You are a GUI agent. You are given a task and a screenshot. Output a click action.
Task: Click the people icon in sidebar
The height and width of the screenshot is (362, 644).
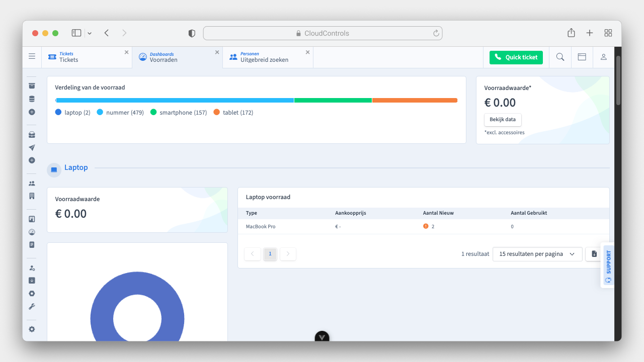[32, 184]
